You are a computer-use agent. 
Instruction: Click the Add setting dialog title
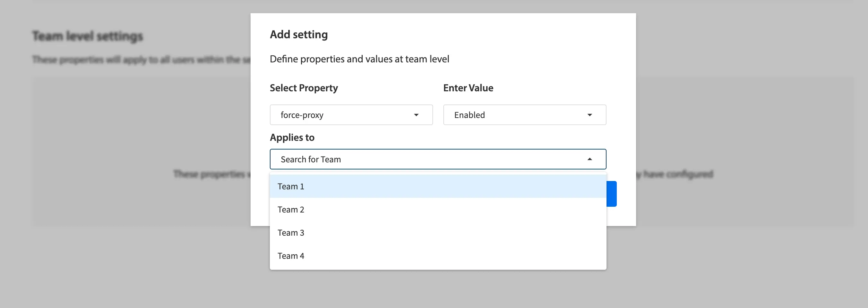coord(298,34)
